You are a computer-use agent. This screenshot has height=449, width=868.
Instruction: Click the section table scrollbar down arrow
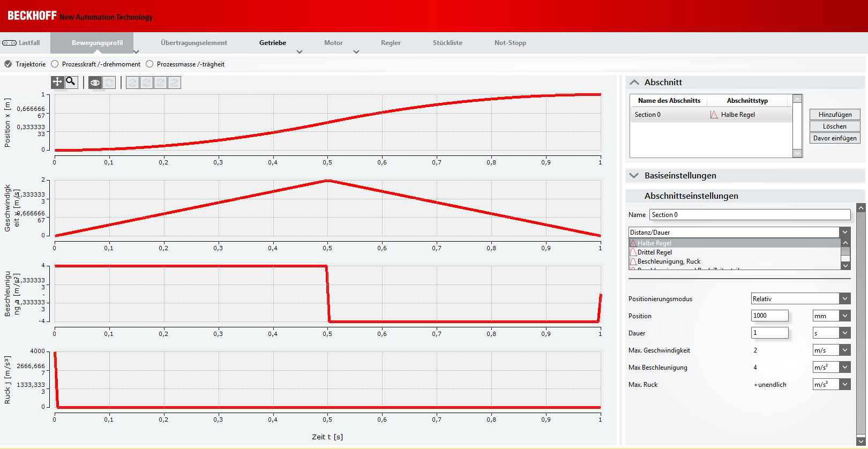click(x=797, y=153)
